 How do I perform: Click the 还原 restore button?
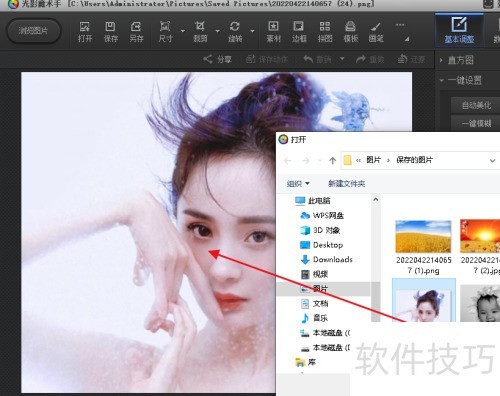click(x=412, y=59)
